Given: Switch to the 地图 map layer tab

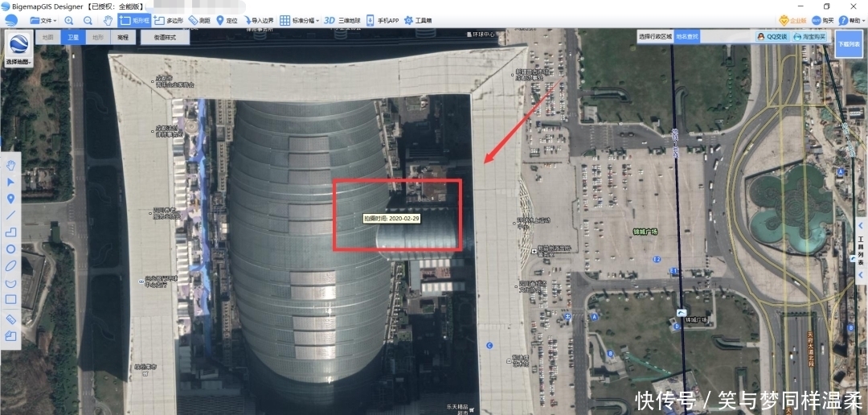Looking at the screenshot, I should [x=48, y=37].
